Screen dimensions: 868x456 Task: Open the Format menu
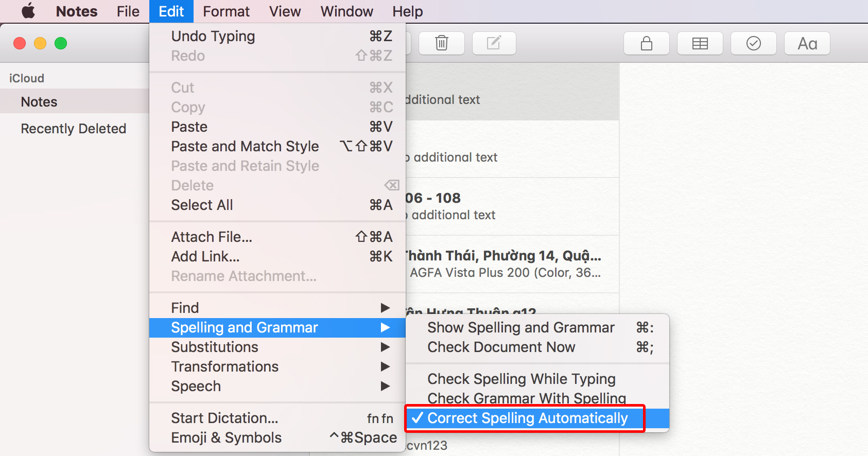(x=226, y=11)
